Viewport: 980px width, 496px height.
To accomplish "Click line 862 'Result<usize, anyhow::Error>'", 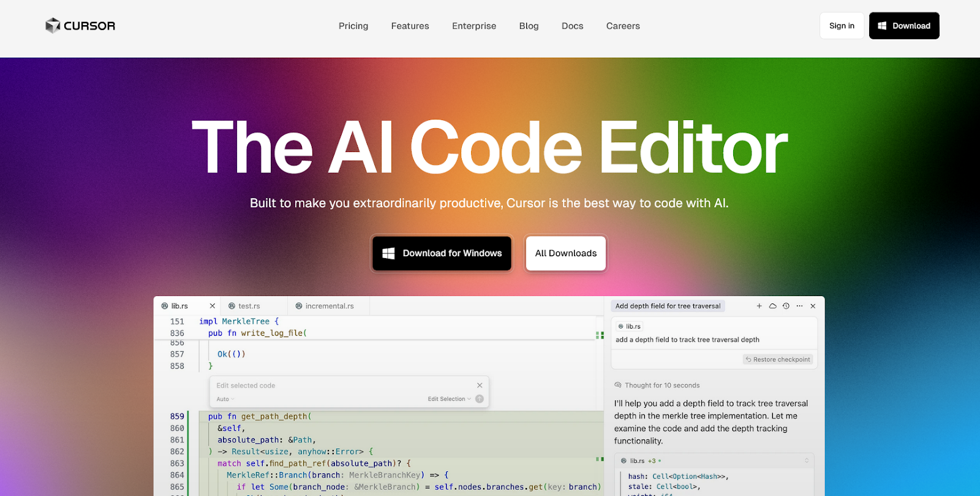I will point(298,451).
